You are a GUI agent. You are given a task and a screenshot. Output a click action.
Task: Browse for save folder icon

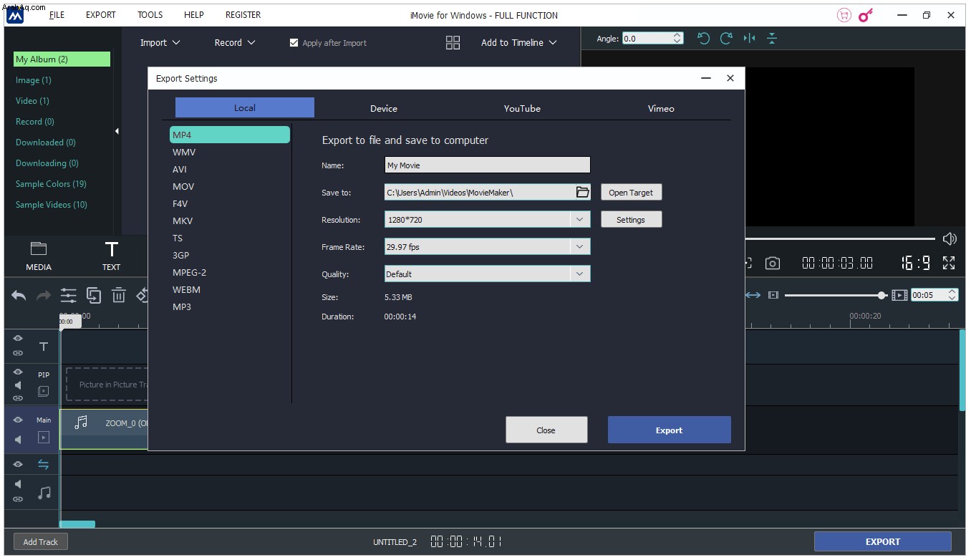583,192
